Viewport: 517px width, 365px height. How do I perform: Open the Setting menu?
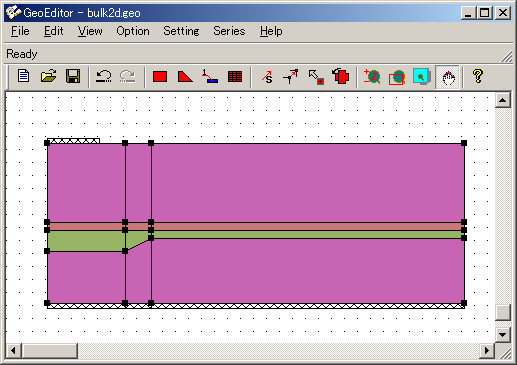pos(181,31)
